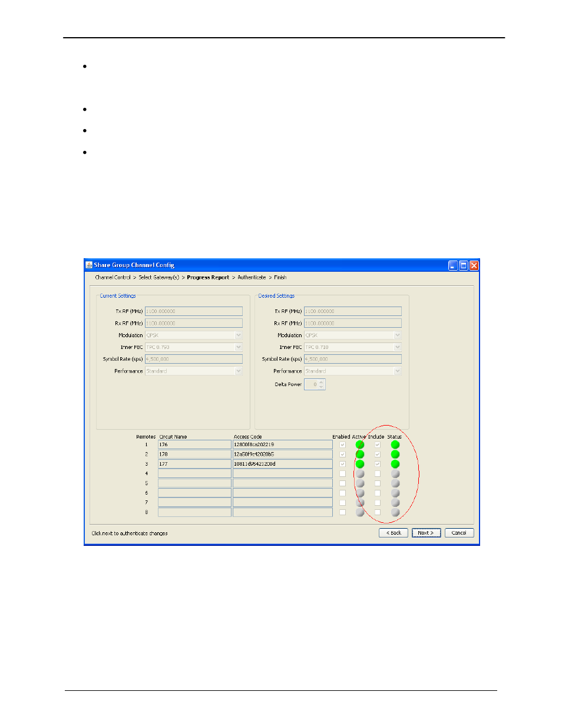The width and height of the screenshot is (562, 728).
Task: Click Circuit Name field containing 176
Action: (x=194, y=445)
